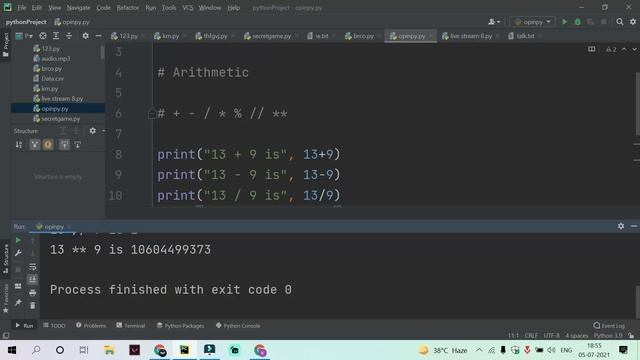
Task: Collapse all in the Project panel
Action: point(69,36)
